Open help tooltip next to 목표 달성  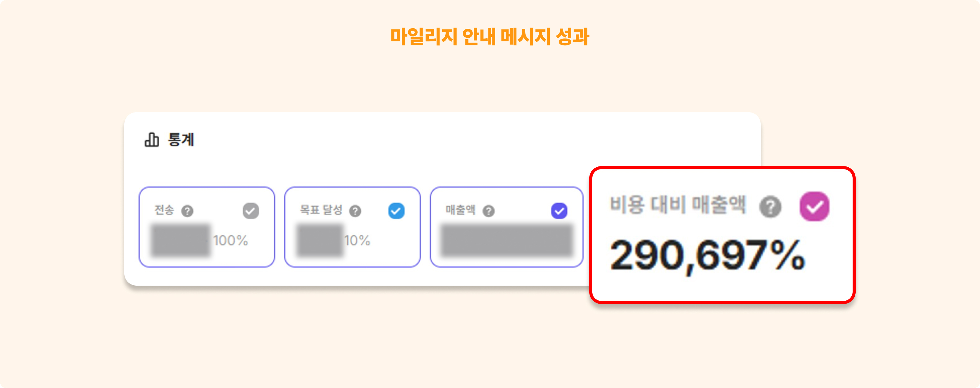click(355, 211)
